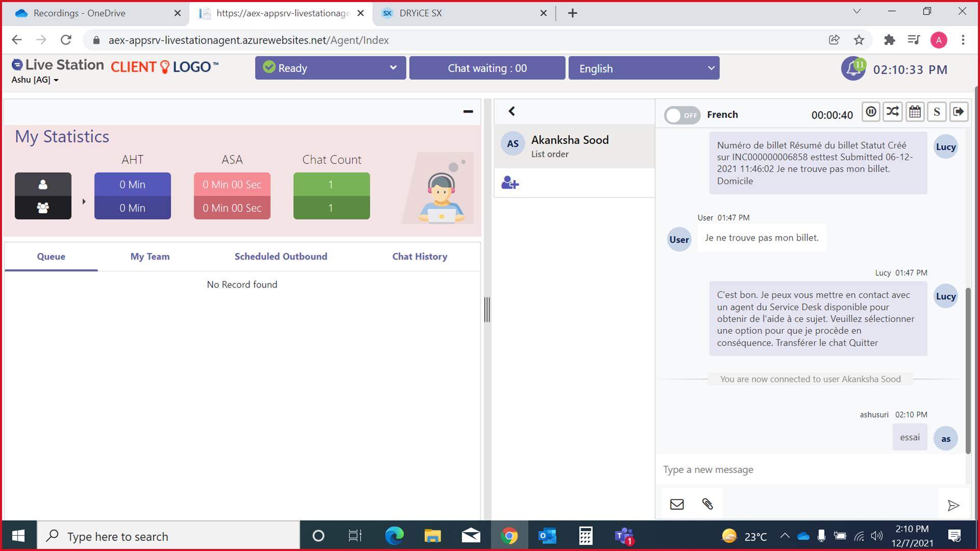The image size is (980, 551).
Task: Select the Scheduled Outbound tab
Action: click(x=281, y=256)
